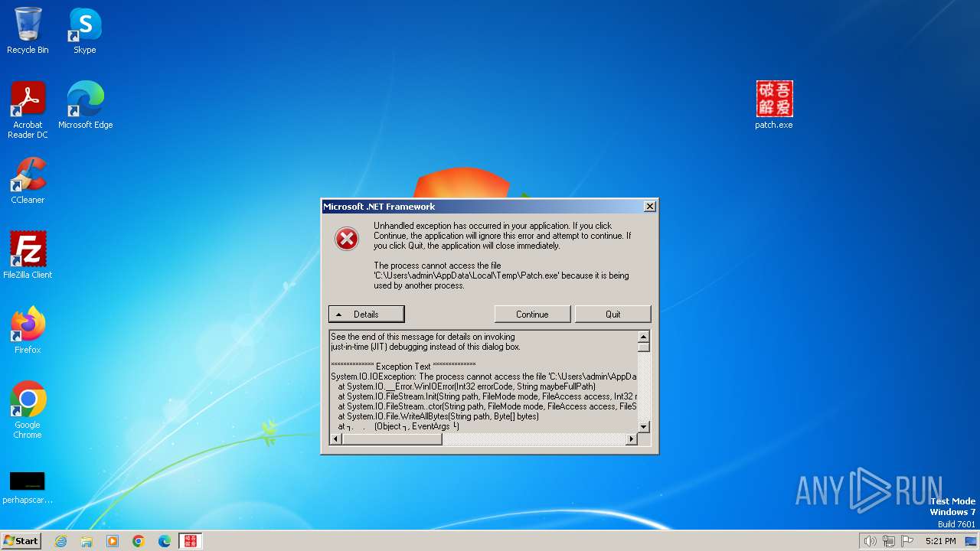Click 'See the end of this message' line
Image resolution: width=980 pixels, height=551 pixels.
point(423,337)
